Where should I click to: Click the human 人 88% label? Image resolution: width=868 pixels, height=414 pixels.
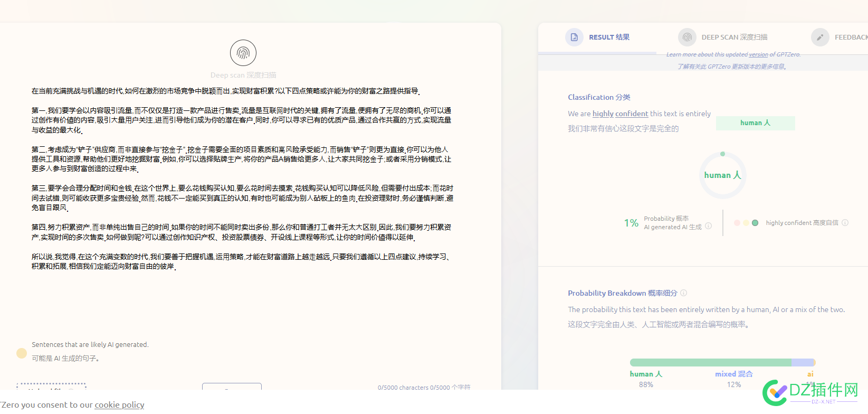pyautogui.click(x=646, y=379)
